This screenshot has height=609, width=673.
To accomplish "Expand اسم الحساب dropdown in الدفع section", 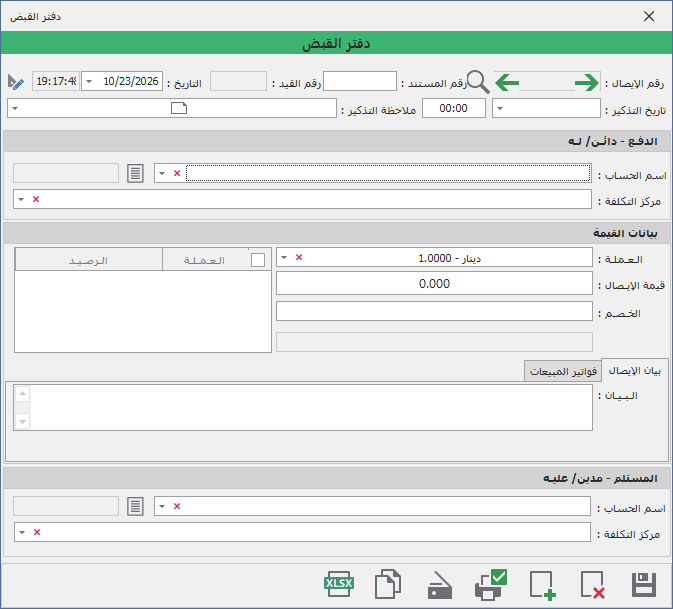I will click(162, 173).
